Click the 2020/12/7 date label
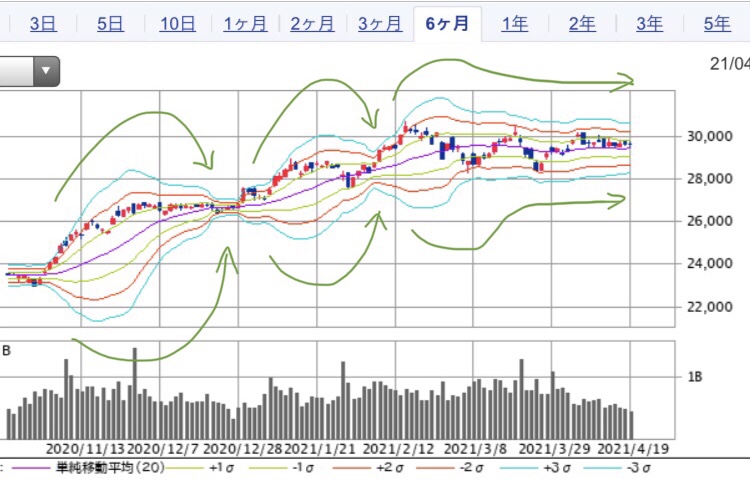Viewport: 750px width, 495px height. (x=163, y=449)
